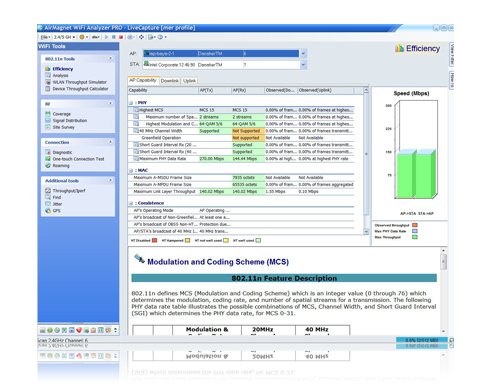Click the Max PHY Data Rate blue swatch
Viewport: 488px width, 385px height.
(x=415, y=231)
